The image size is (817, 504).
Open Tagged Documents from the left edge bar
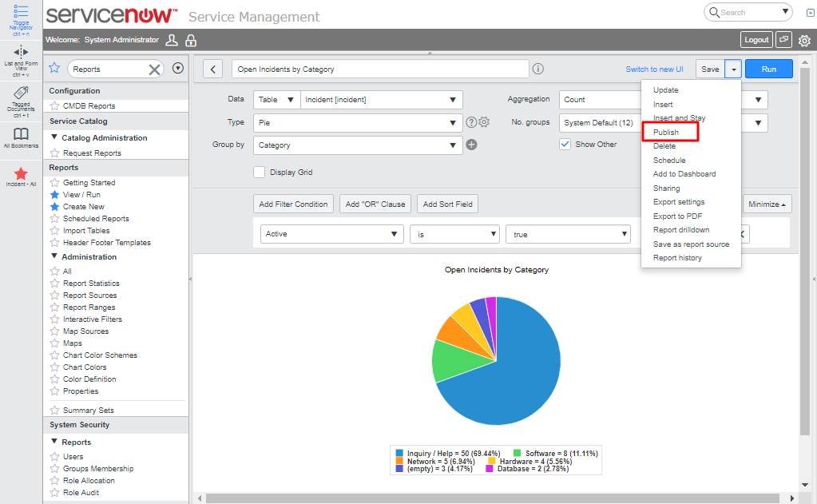[22, 94]
